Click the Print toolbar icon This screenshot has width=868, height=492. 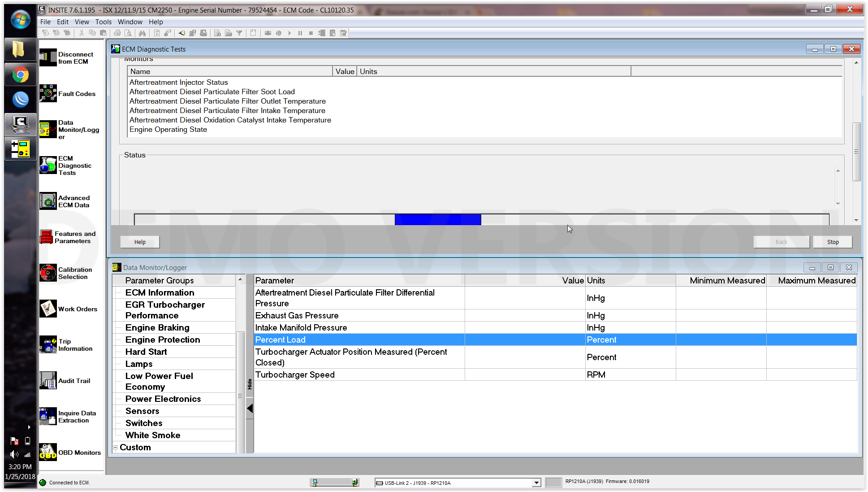pos(117,33)
